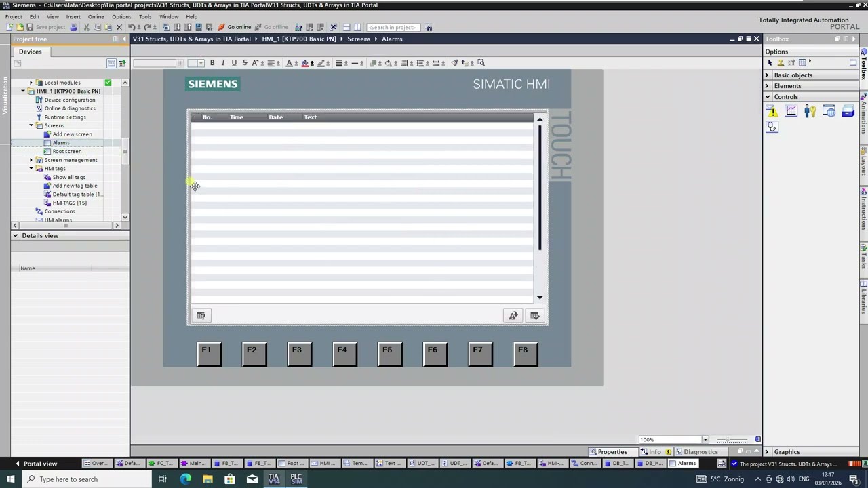This screenshot has width=868, height=488.
Task: Select the User view control in Toolbox
Action: [x=810, y=111]
